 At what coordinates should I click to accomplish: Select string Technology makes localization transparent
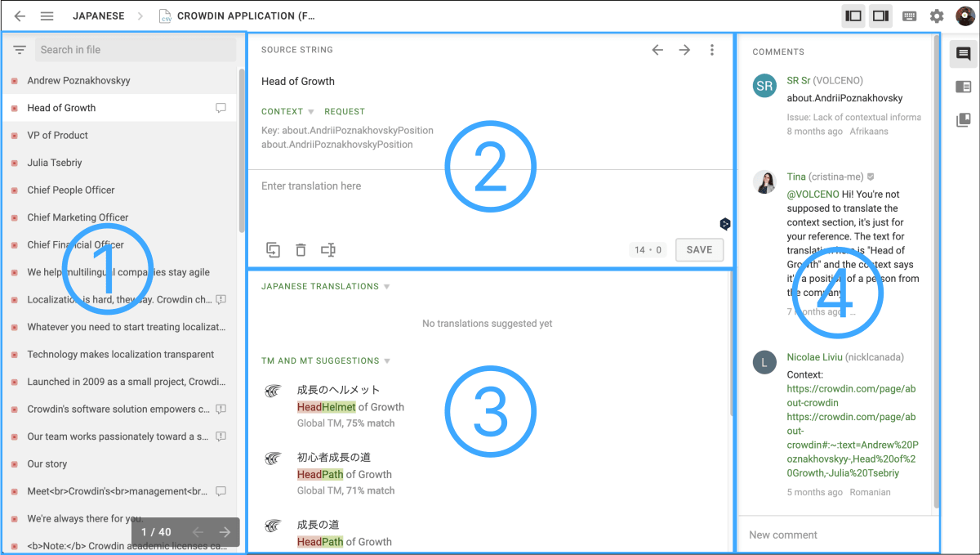(120, 354)
